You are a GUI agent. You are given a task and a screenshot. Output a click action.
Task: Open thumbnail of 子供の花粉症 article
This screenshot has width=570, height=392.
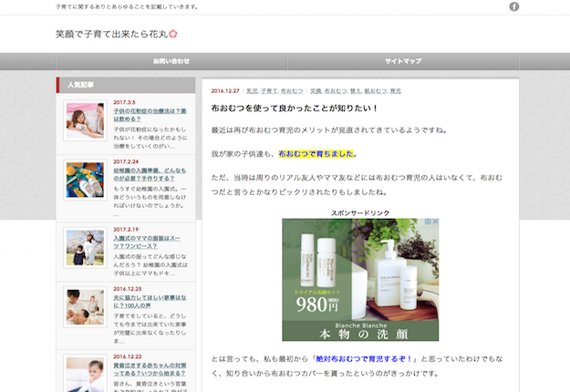point(85,120)
